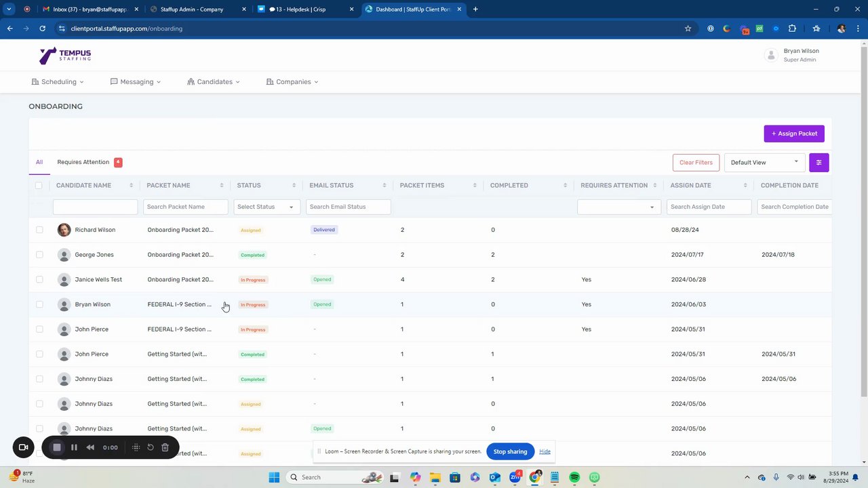
Task: Click the purple filter settings icon
Action: point(818,163)
